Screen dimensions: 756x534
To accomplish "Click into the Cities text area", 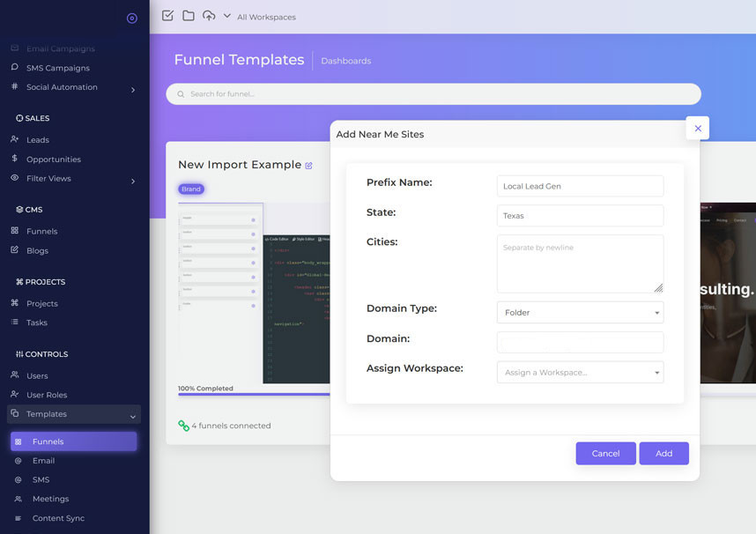I will coord(580,263).
